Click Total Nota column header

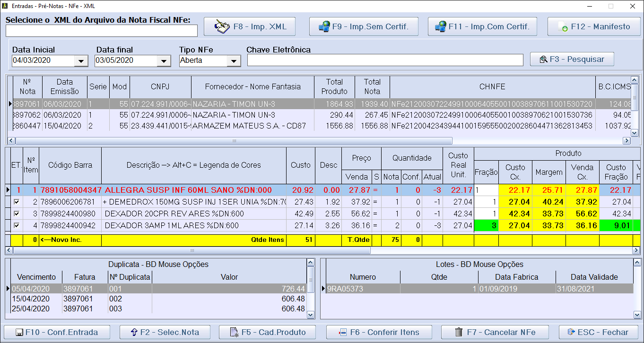[x=372, y=87]
